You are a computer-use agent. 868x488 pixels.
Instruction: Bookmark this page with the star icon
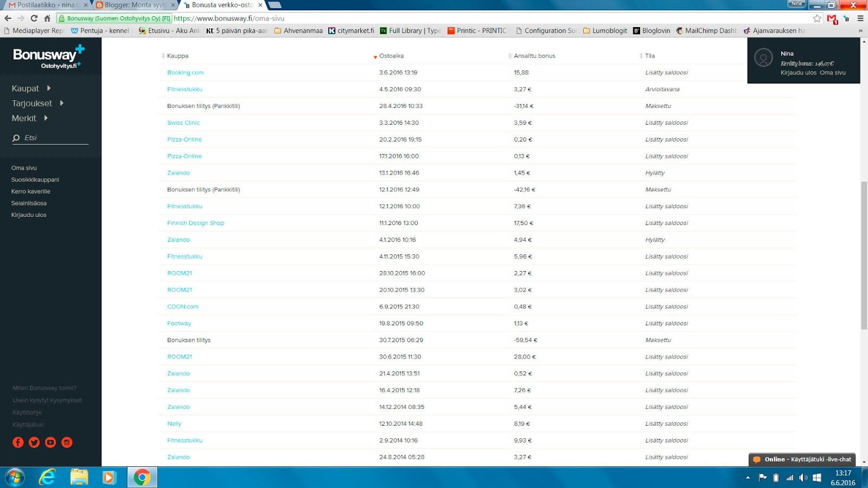817,18
